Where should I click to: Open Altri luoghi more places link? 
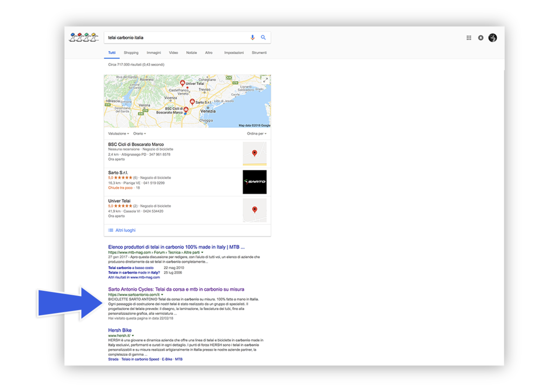coord(125,230)
